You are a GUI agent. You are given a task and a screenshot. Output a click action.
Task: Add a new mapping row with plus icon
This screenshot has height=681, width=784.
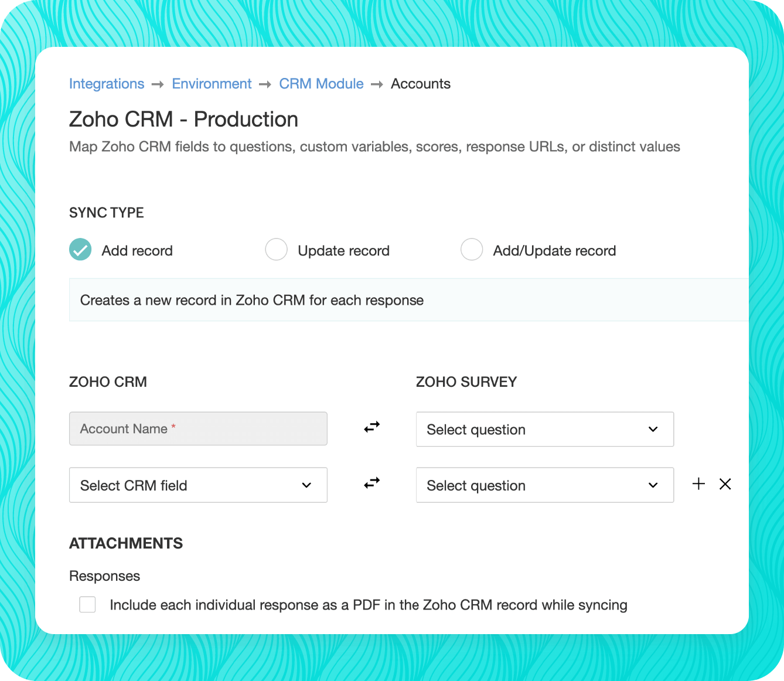[x=698, y=483]
